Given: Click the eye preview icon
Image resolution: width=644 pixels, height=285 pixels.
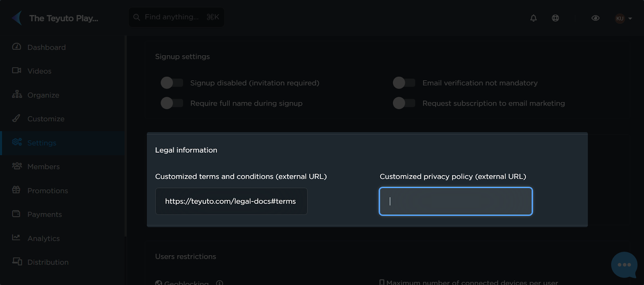Looking at the screenshot, I should (595, 18).
